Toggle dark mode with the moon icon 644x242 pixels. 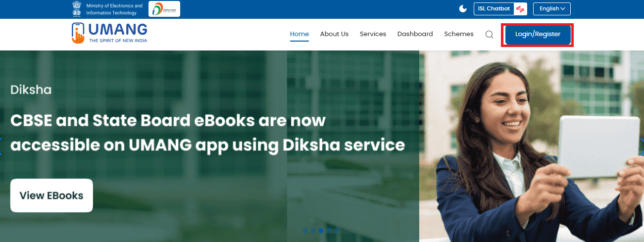pyautogui.click(x=463, y=8)
